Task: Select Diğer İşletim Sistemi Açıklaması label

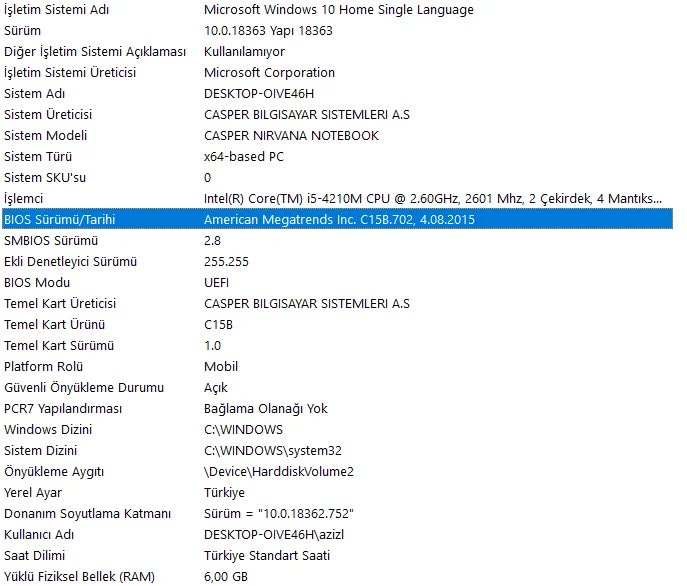Action: pyautogui.click(x=95, y=52)
